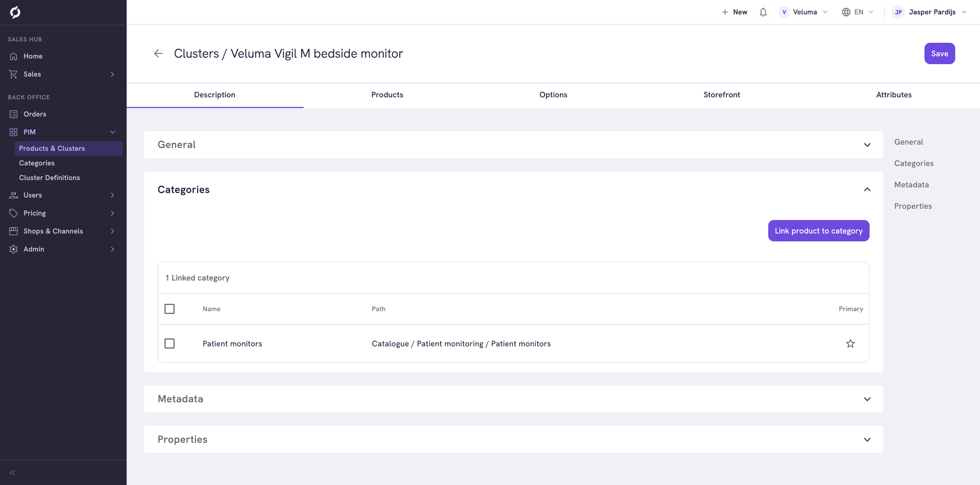980x485 pixels.
Task: Open the Attributes tab
Action: click(894, 95)
